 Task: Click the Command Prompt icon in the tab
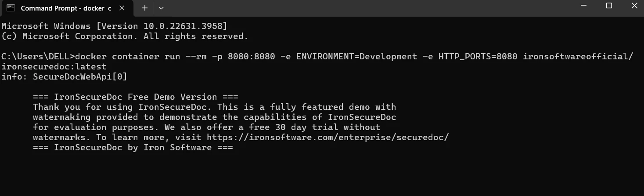click(11, 8)
